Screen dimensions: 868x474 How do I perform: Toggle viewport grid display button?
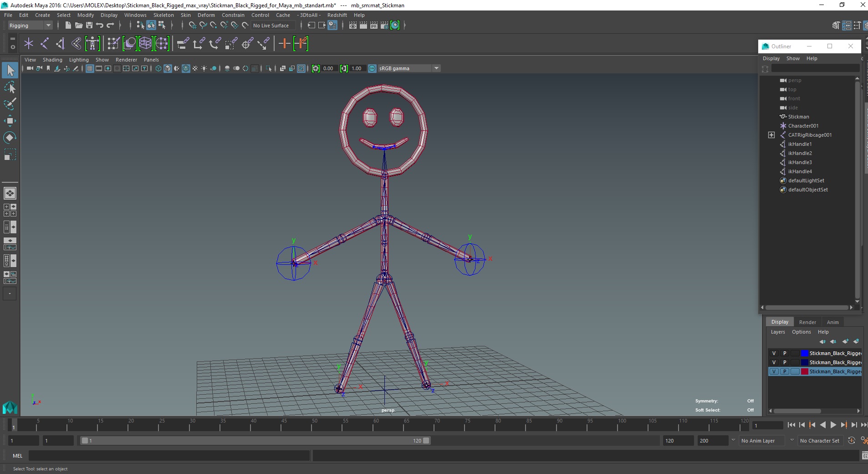[90, 68]
